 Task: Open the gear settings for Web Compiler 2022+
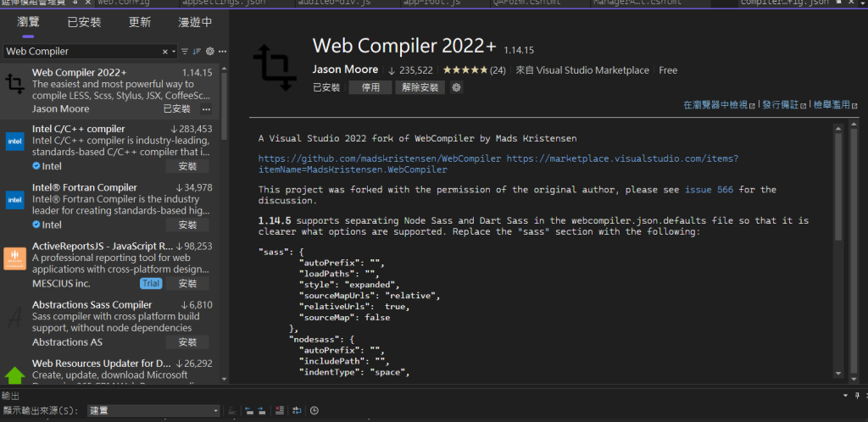pyautogui.click(x=456, y=87)
